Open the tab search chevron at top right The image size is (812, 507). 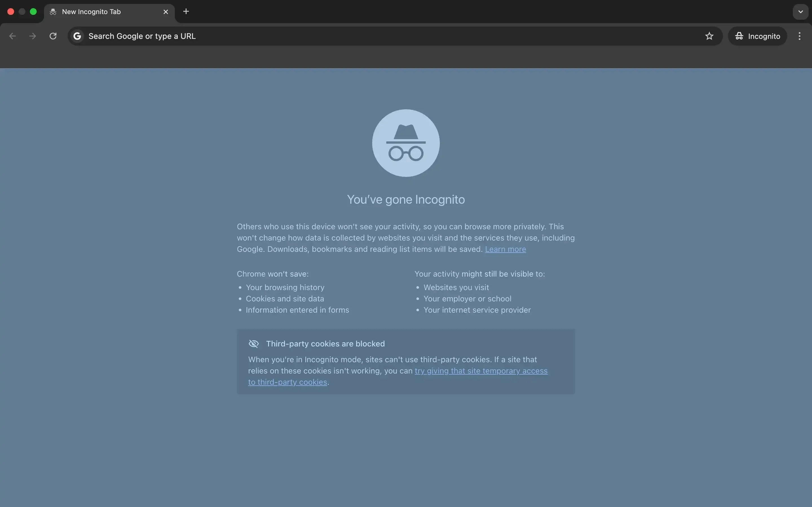point(801,11)
